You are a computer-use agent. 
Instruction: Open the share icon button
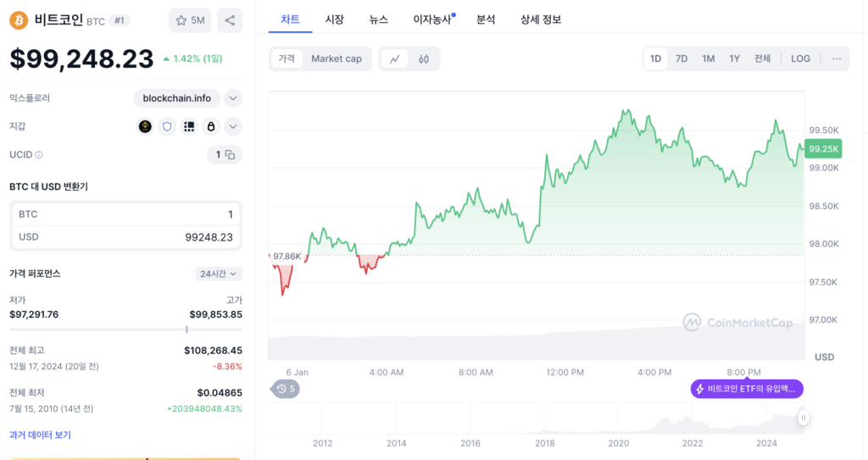[x=230, y=20]
